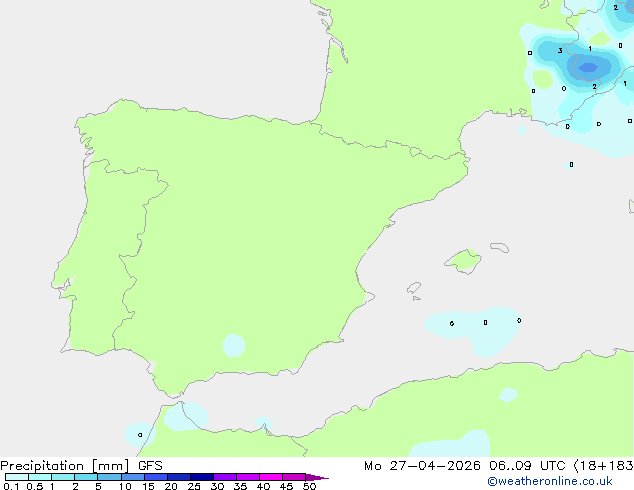The height and width of the screenshot is (490, 634).
Task: Open weatheronline.co.uk link
Action: click(x=550, y=481)
